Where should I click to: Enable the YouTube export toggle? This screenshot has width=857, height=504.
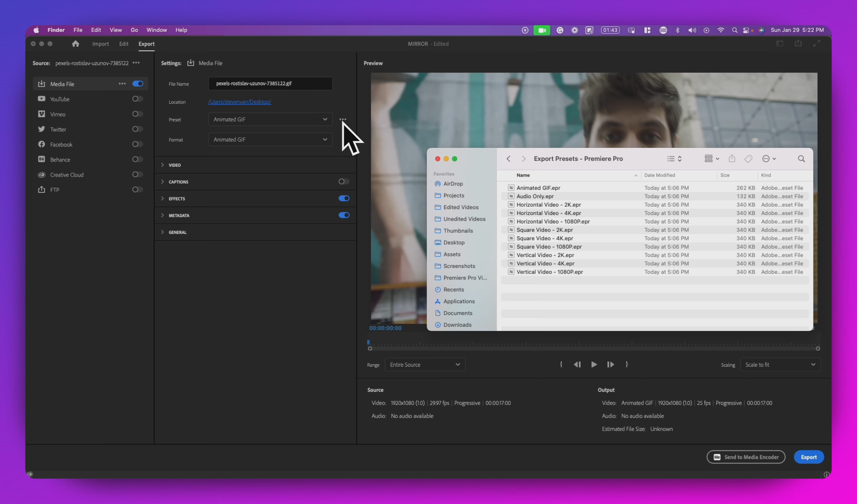click(x=137, y=99)
